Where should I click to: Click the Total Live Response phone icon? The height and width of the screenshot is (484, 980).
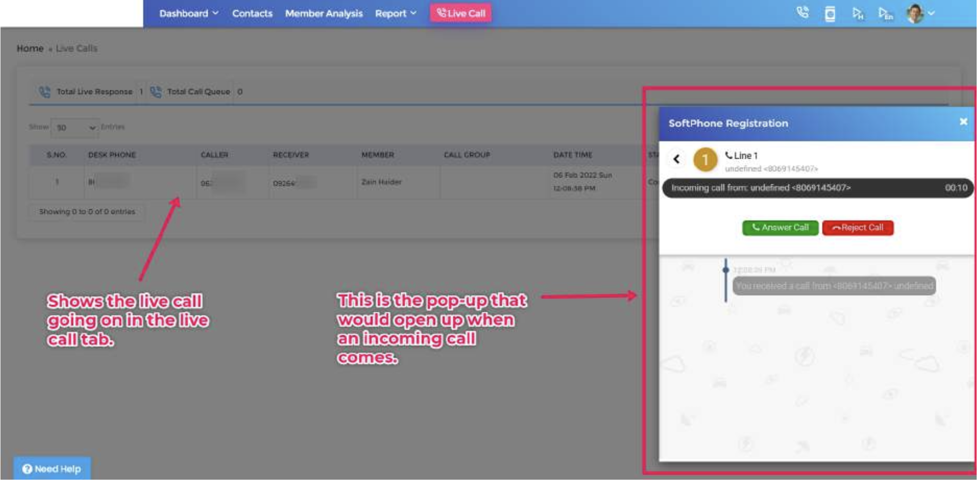[45, 92]
